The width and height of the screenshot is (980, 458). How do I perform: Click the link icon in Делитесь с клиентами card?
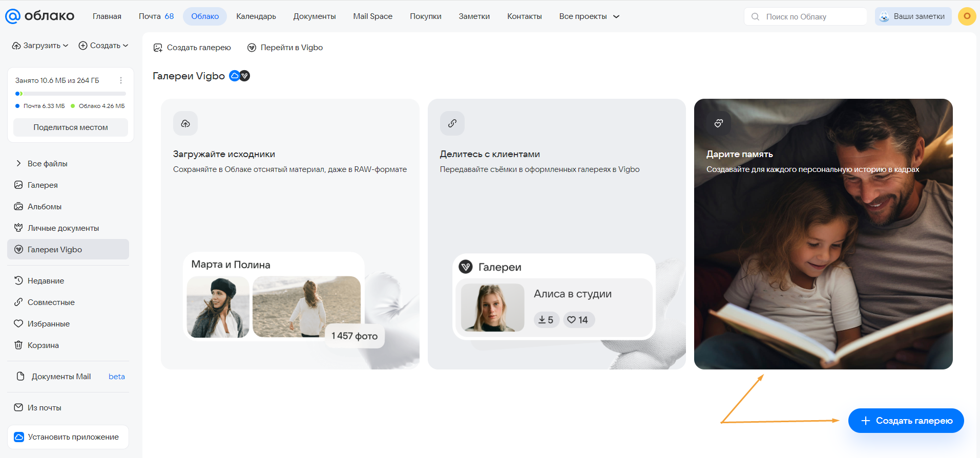[x=452, y=123]
